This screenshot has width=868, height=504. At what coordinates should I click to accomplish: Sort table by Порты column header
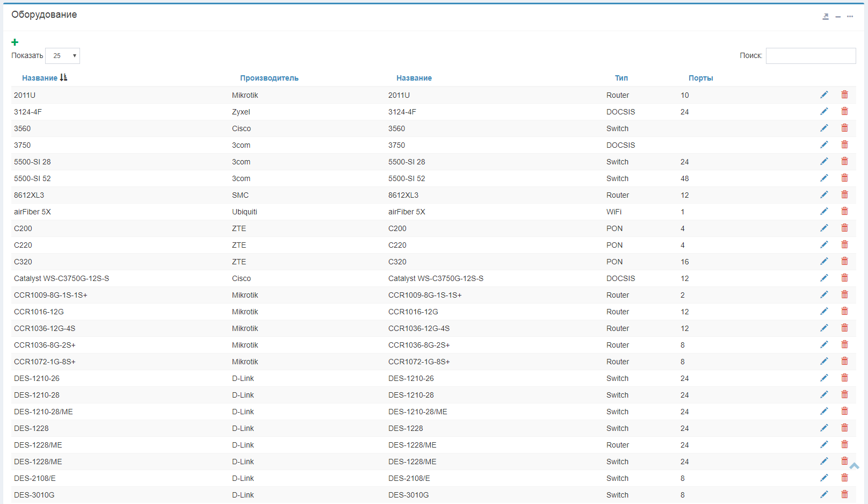700,78
